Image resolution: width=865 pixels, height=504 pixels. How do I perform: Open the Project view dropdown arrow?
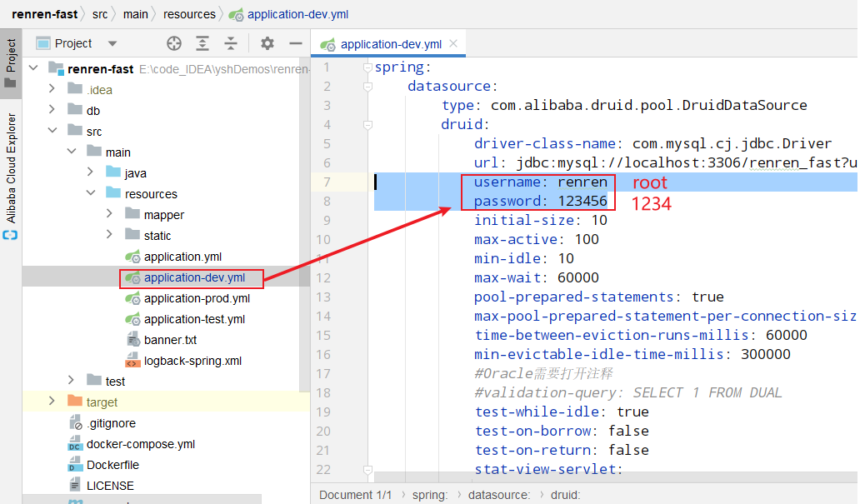tap(112, 43)
